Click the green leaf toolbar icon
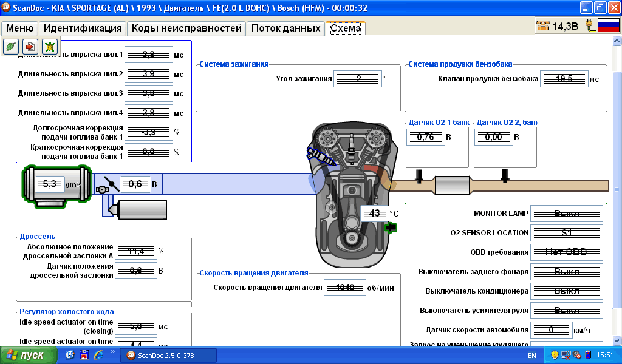Screen dimensions: 622x364 [12, 47]
